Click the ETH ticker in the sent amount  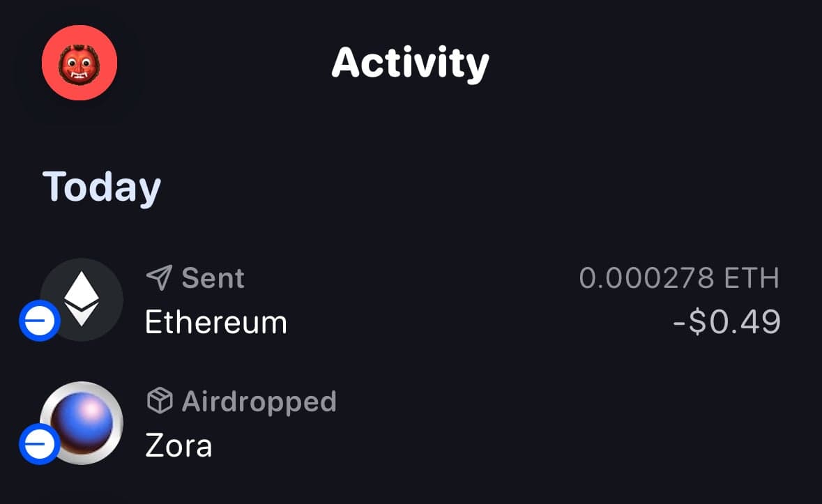click(752, 278)
